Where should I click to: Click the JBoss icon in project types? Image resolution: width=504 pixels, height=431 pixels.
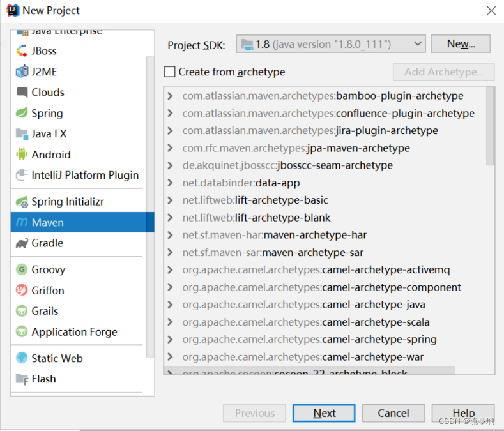pos(22,51)
